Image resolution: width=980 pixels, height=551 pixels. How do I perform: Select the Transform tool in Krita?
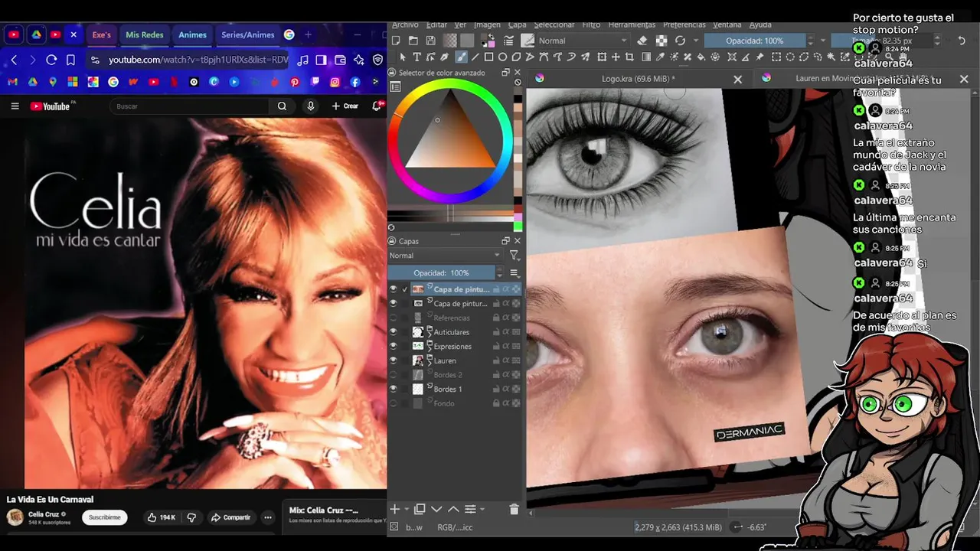(x=601, y=57)
